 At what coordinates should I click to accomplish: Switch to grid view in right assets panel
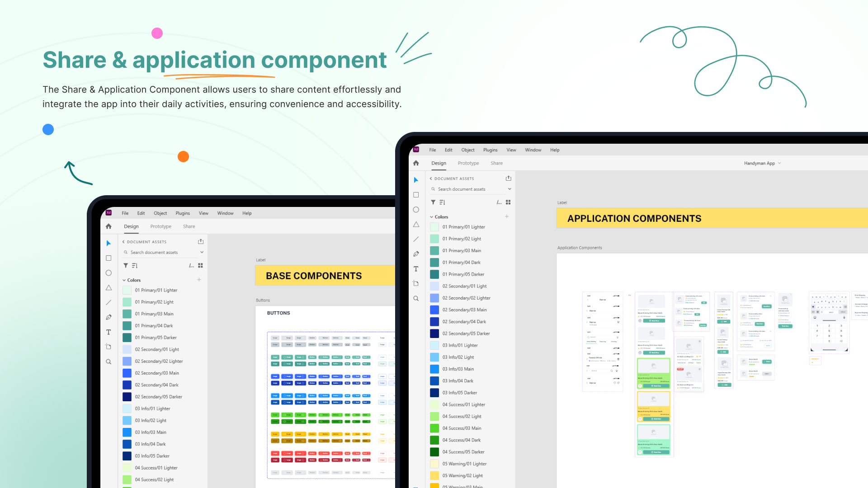click(508, 202)
